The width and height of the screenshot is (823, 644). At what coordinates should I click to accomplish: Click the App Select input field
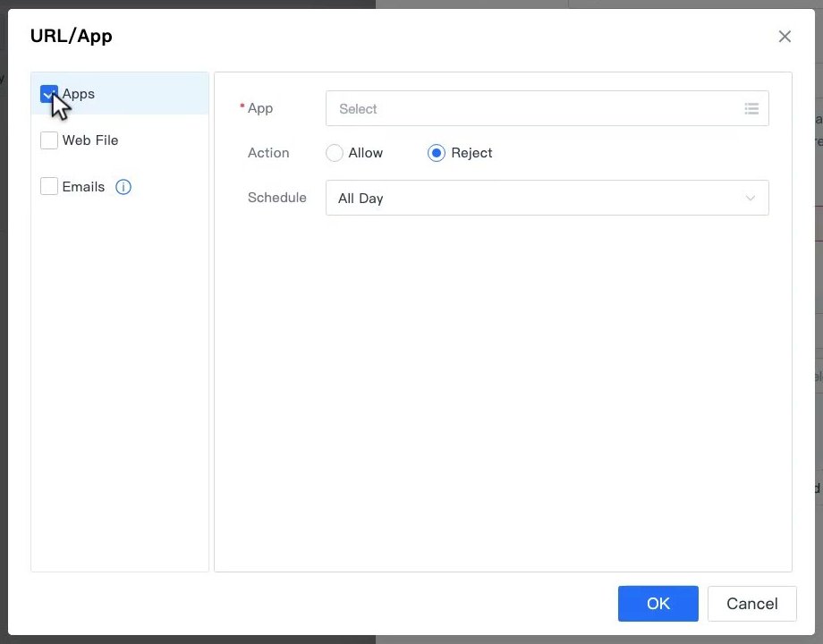tap(547, 108)
